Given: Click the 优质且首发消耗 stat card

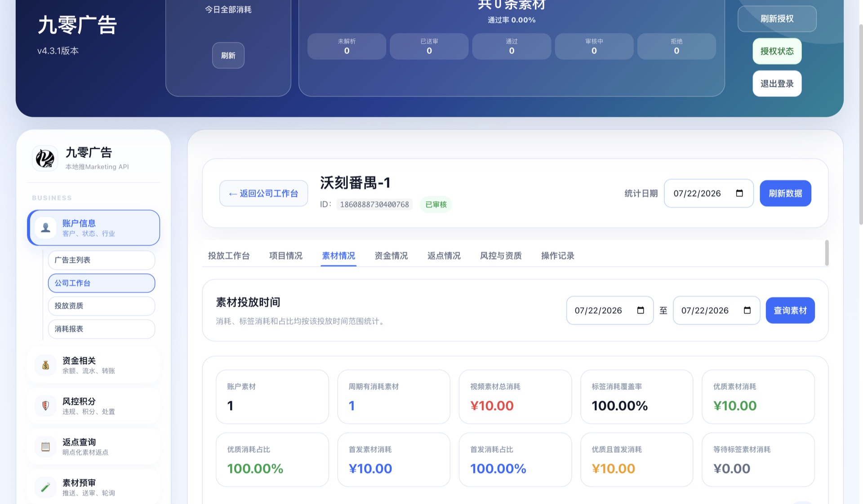Looking at the screenshot, I should pos(636,460).
